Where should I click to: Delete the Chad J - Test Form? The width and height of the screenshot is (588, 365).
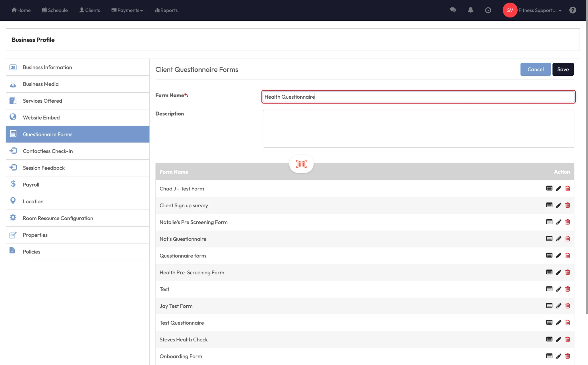(x=567, y=188)
